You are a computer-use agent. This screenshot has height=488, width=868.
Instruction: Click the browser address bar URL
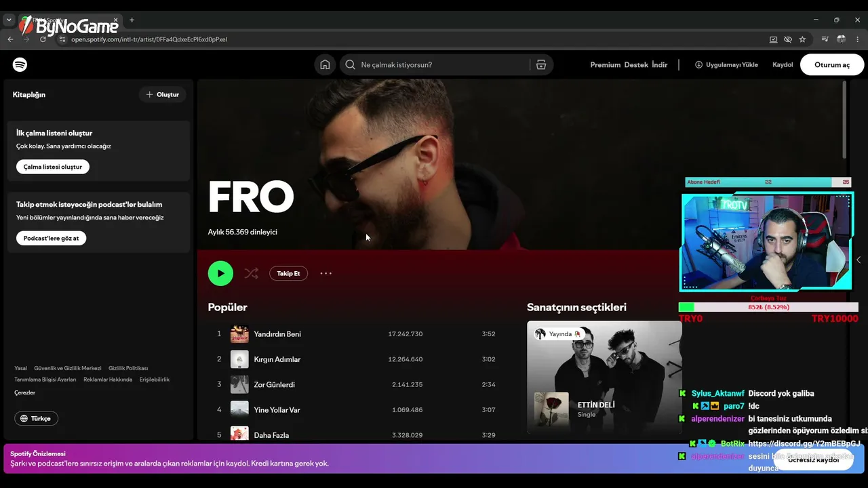[149, 39]
